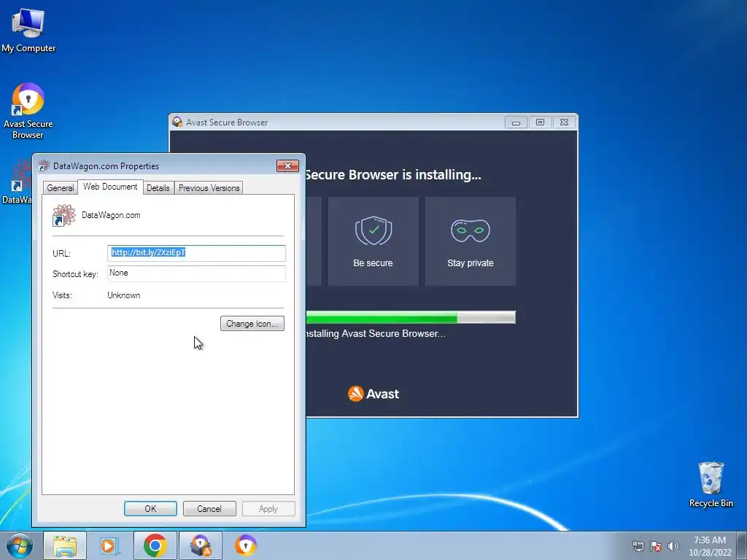Click the Properties dialog title bar icon
Viewport: 747px width, 560px height.
(x=44, y=166)
